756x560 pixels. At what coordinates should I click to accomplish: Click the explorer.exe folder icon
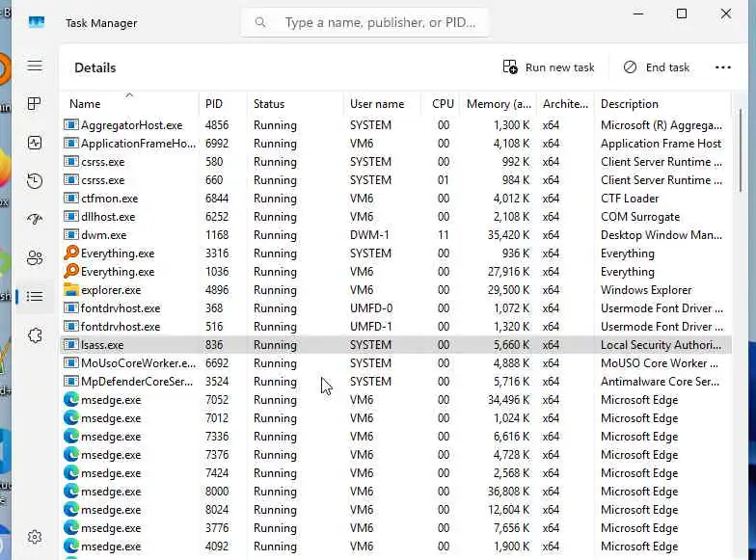(x=71, y=289)
